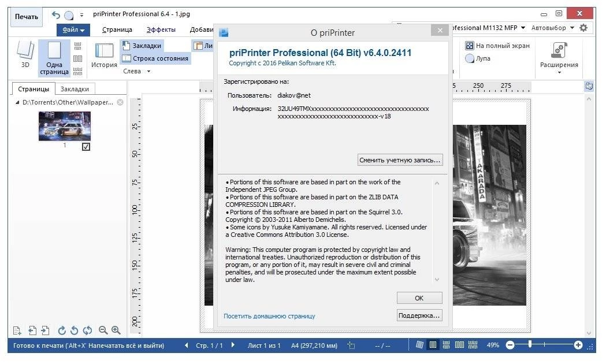Open Расширения extensions menu
Image resolution: width=606 pixels, height=364 pixels.
[559, 57]
